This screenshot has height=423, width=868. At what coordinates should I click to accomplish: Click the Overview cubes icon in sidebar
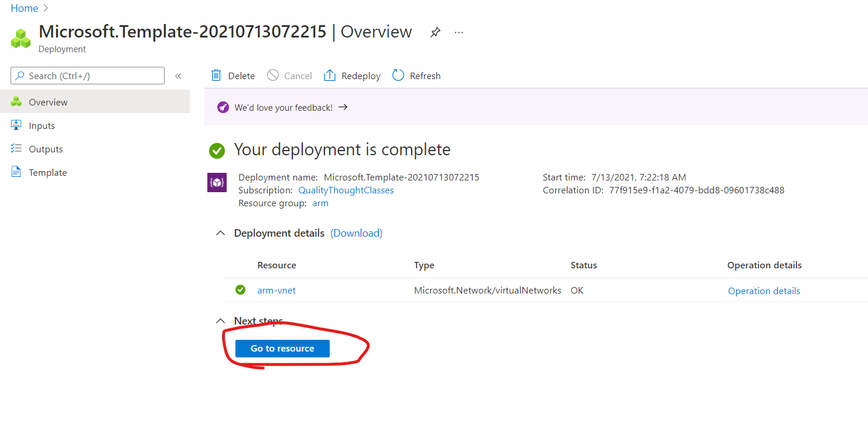coord(16,102)
